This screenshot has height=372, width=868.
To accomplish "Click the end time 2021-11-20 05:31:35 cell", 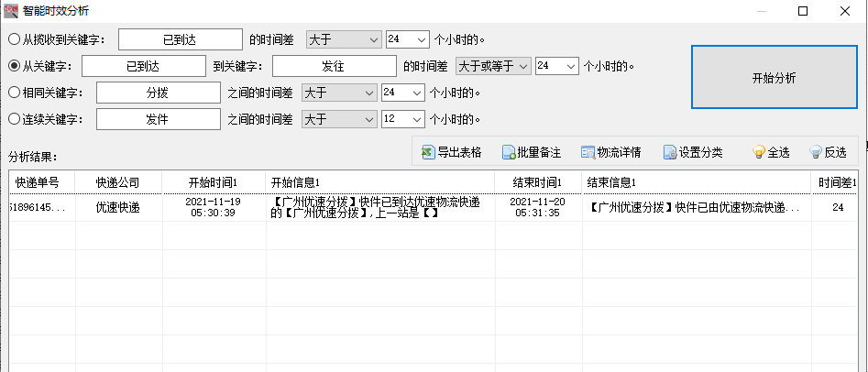I will click(539, 208).
